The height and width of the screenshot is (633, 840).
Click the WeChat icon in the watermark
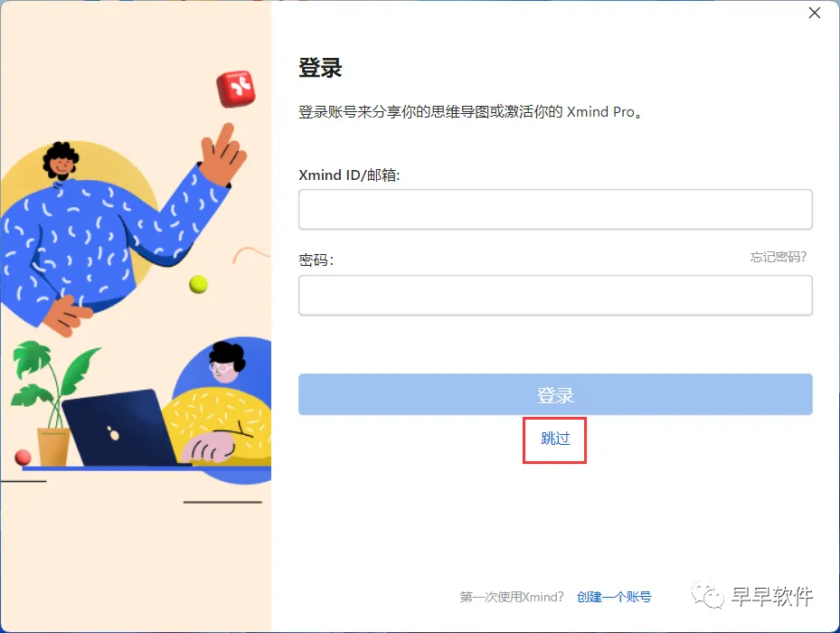tap(707, 595)
